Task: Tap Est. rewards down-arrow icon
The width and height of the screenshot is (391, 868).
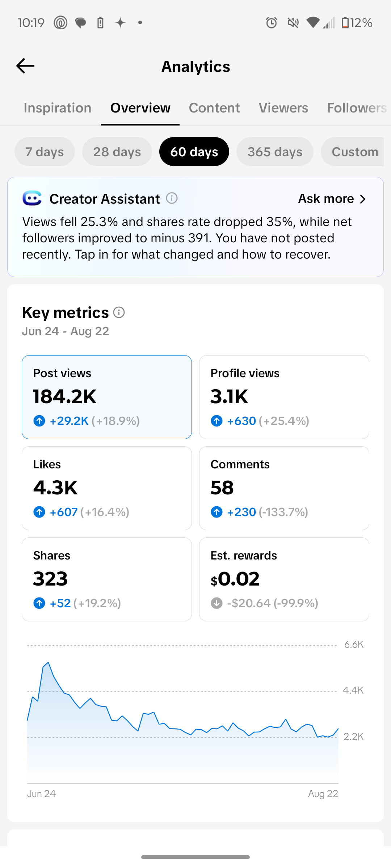Action: point(216,603)
